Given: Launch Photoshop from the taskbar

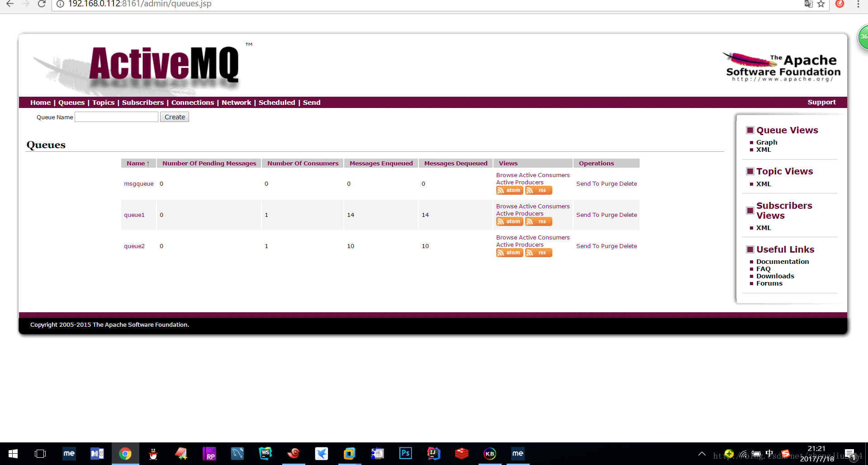Looking at the screenshot, I should pyautogui.click(x=405, y=454).
